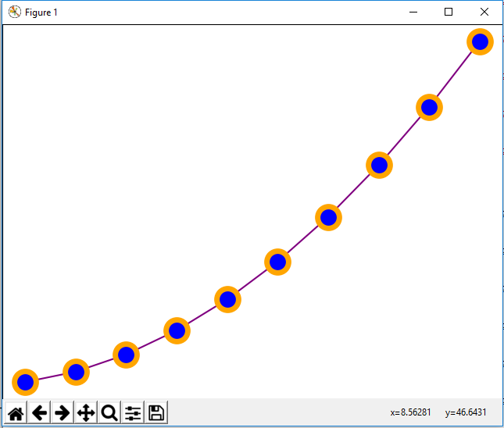Maximize the Figure 1 window
This screenshot has width=504, height=428.
click(449, 12)
